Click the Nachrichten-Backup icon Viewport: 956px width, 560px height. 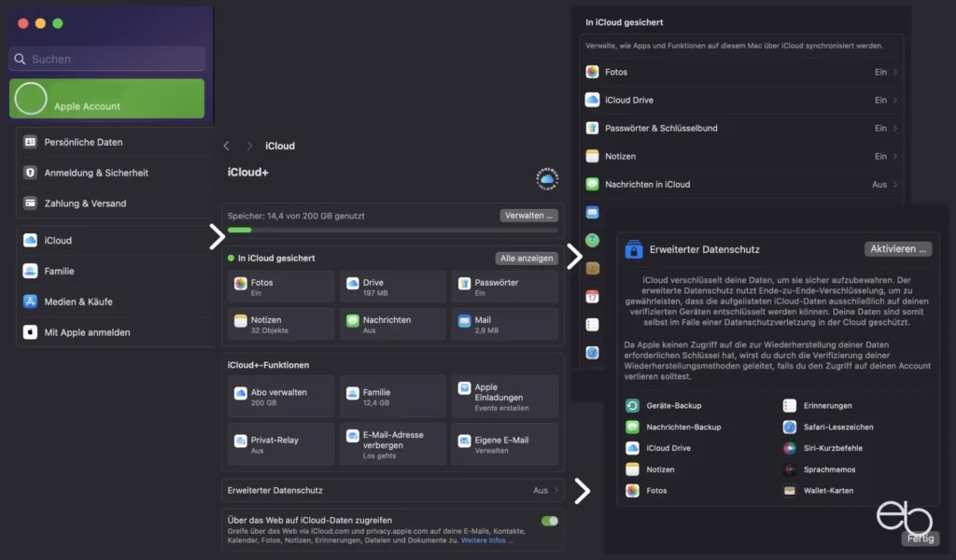coord(632,427)
